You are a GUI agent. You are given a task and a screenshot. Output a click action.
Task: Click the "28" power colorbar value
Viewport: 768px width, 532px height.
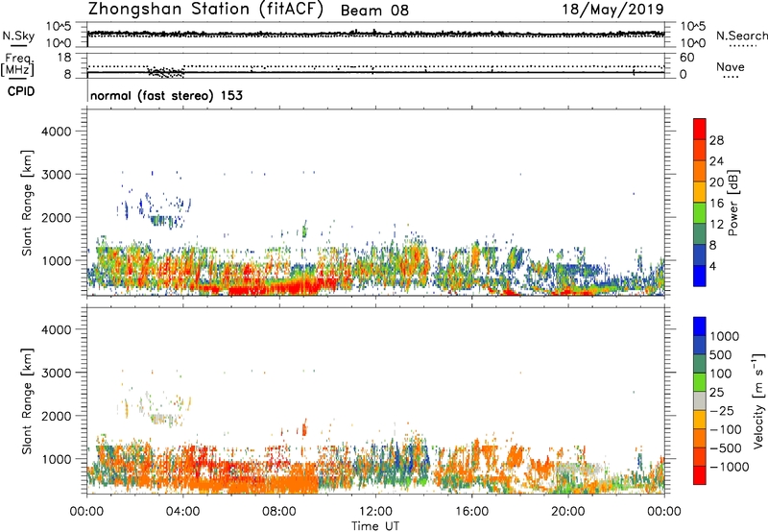[716, 140]
